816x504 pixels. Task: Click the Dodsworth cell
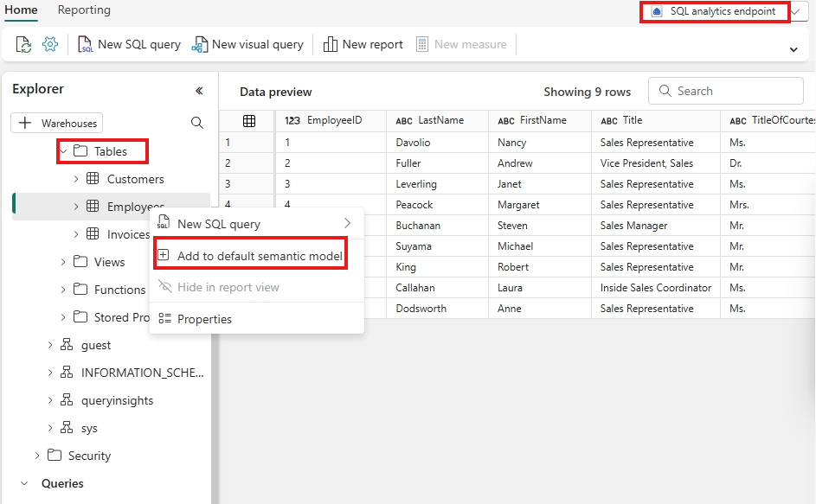(437, 309)
